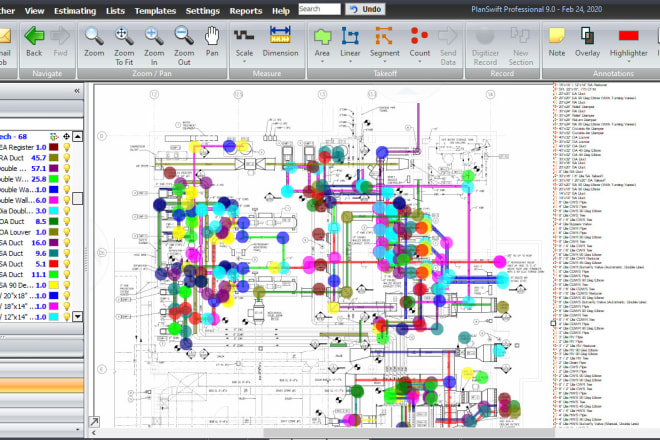Click the Zoom In tool

[x=154, y=42]
